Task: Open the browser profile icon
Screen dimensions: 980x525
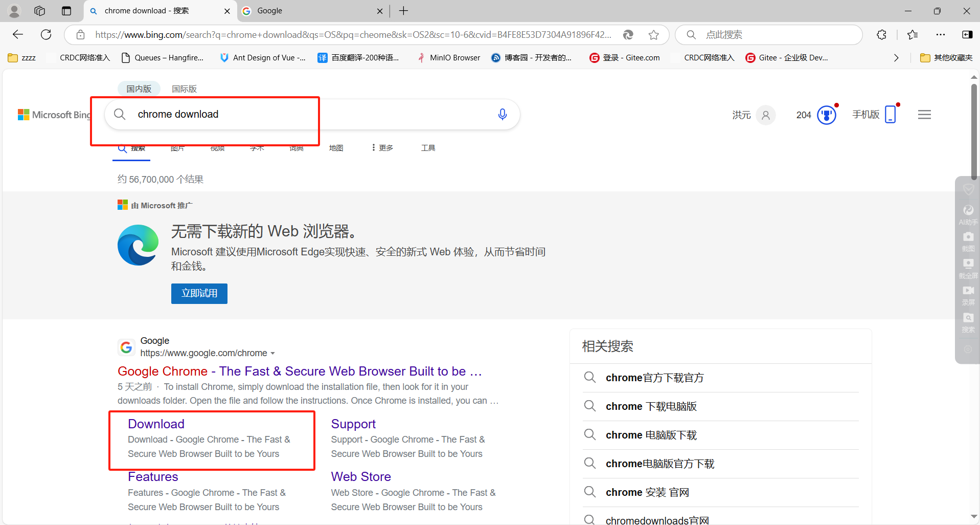Action: coord(14,11)
